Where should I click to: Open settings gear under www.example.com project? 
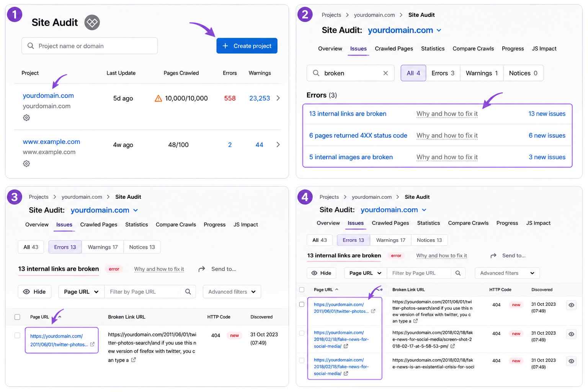coord(26,163)
